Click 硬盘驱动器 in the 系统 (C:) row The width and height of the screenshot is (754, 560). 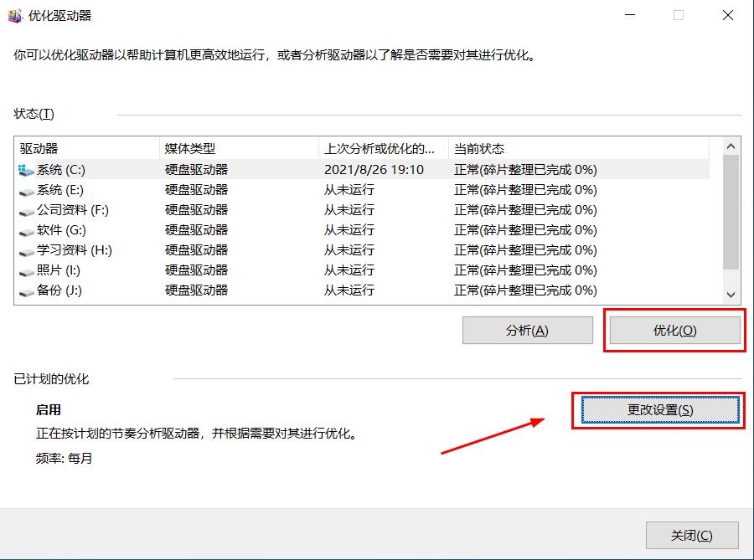(196, 170)
